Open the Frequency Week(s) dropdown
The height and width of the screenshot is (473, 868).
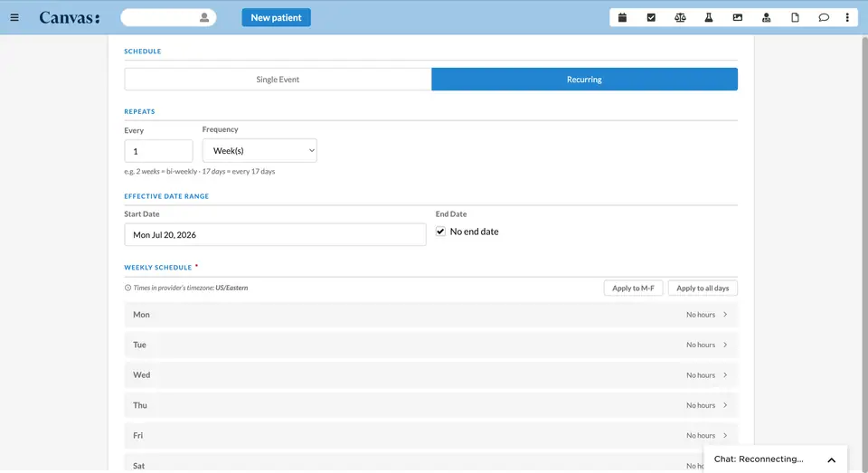[259, 151]
